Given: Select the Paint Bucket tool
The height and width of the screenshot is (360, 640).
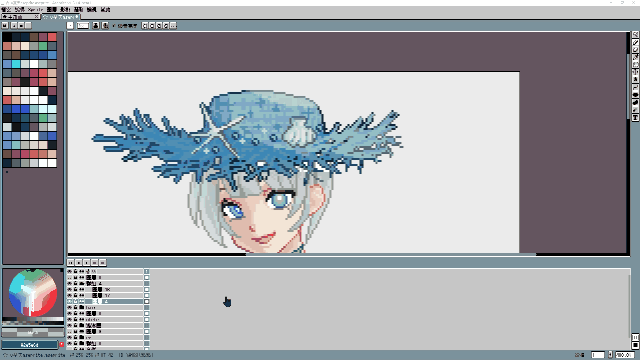Looking at the screenshot, I should [636, 80].
